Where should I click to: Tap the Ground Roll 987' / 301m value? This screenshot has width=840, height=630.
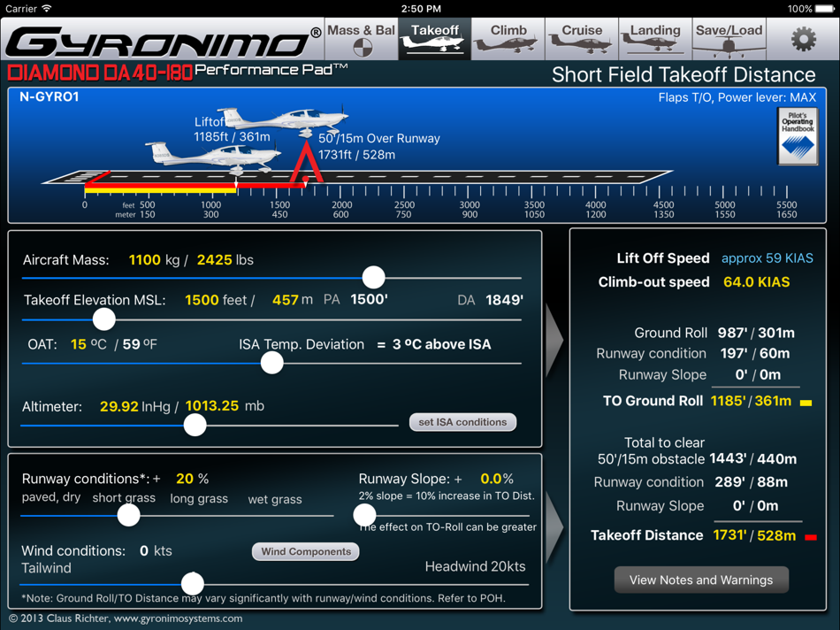point(756,333)
